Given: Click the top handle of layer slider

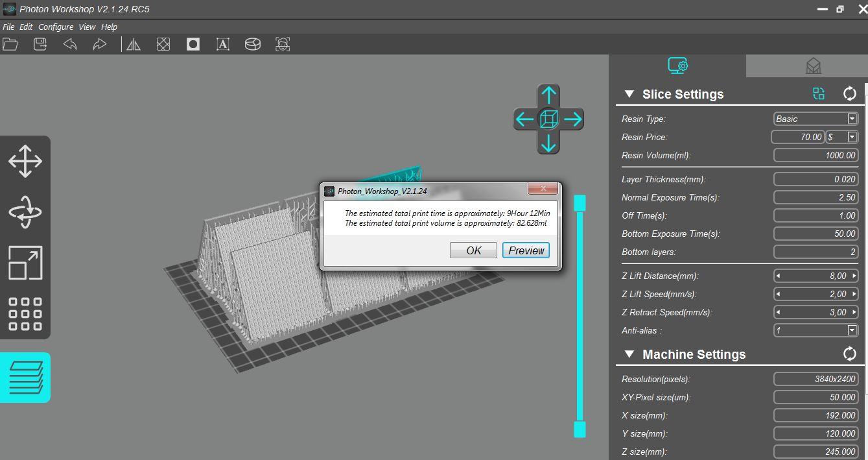Looking at the screenshot, I should [x=580, y=203].
